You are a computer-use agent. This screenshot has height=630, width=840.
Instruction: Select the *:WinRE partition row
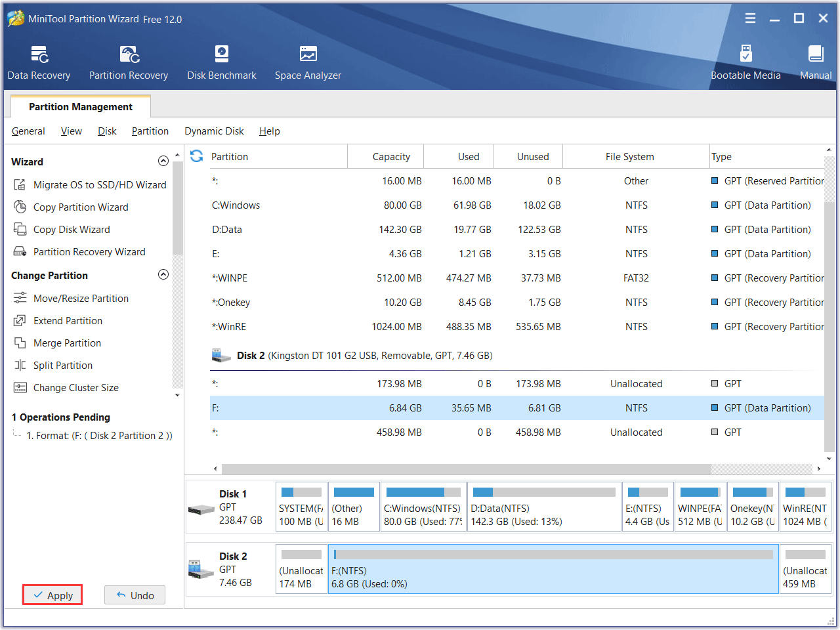(517, 327)
